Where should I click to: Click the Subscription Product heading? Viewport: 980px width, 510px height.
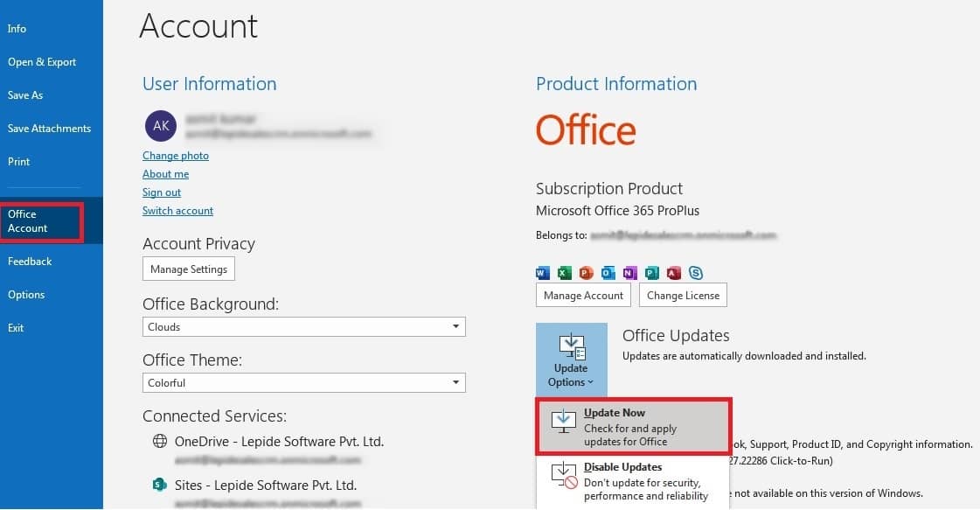(609, 188)
